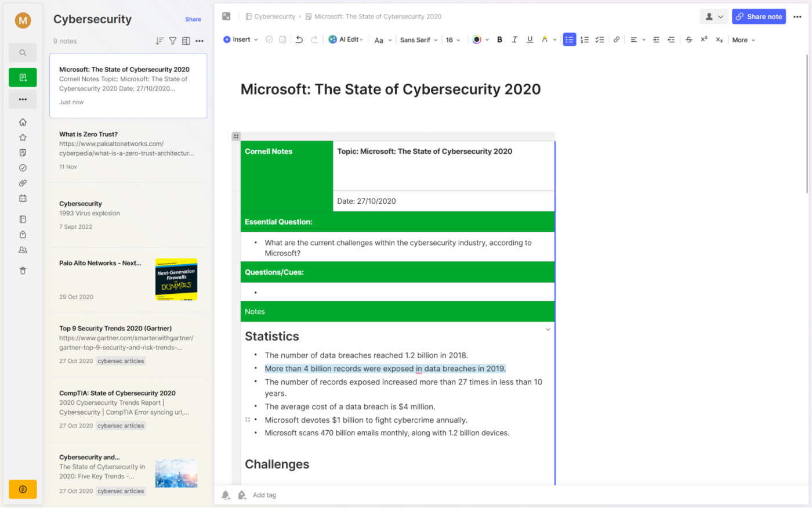Open the sidebar more options below the new note button
This screenshot has width=812, height=508.
pos(23,99)
